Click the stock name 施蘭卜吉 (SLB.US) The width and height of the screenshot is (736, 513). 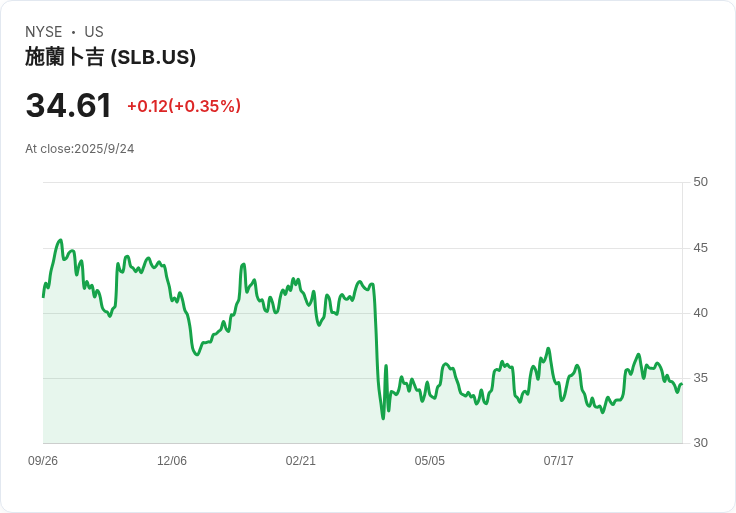pos(110,57)
